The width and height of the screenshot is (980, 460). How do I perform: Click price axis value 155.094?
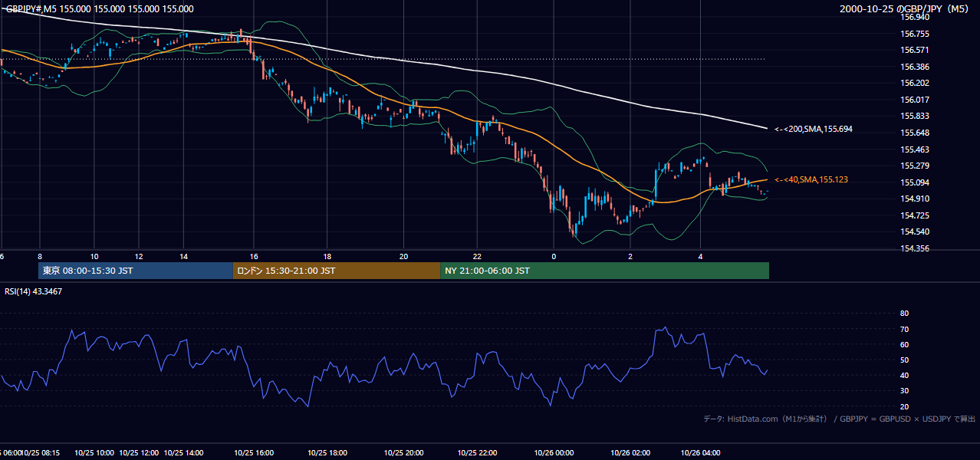(x=914, y=182)
